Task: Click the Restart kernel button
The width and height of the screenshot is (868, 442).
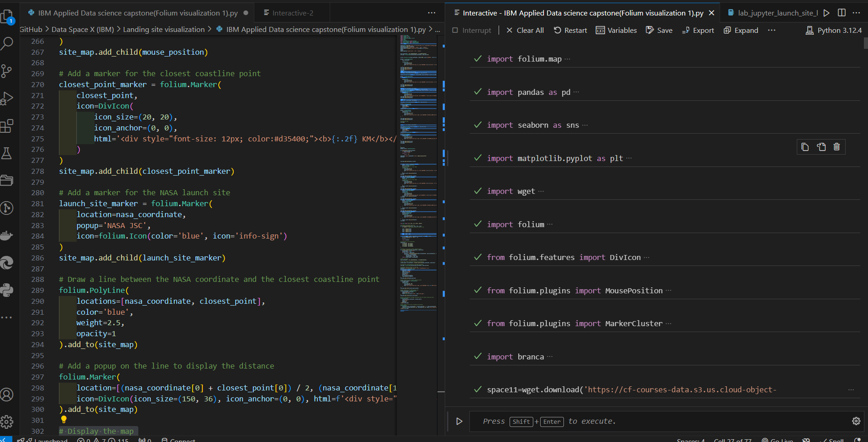Action: (570, 31)
